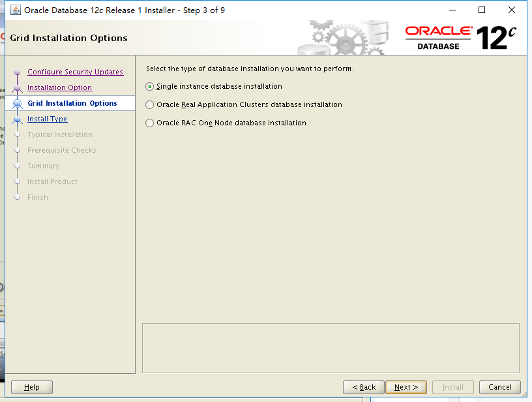Click the grayed Summary step text

coord(44,166)
